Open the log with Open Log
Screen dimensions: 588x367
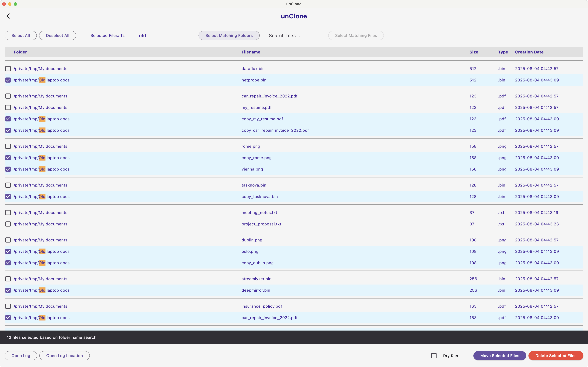pos(21,356)
